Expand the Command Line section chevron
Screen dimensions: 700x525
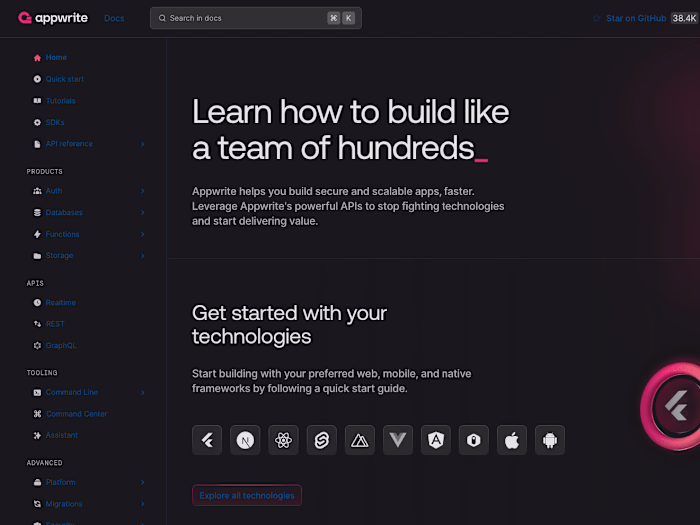coord(143,392)
